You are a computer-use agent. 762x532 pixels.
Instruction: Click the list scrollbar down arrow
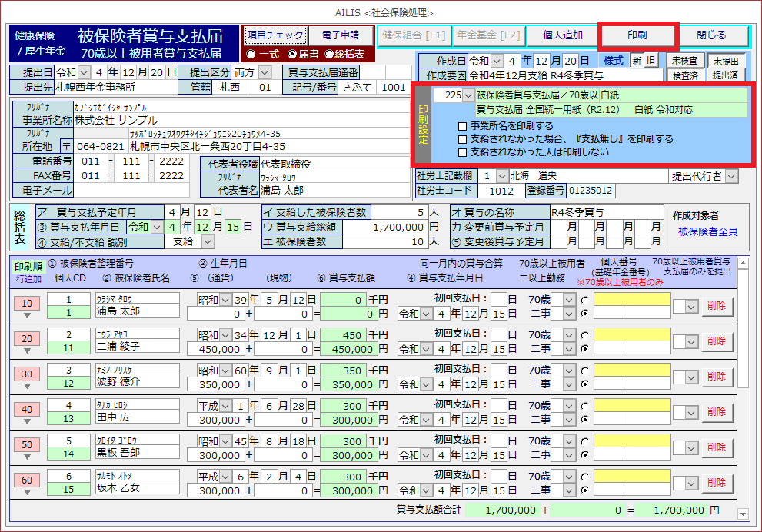742,514
